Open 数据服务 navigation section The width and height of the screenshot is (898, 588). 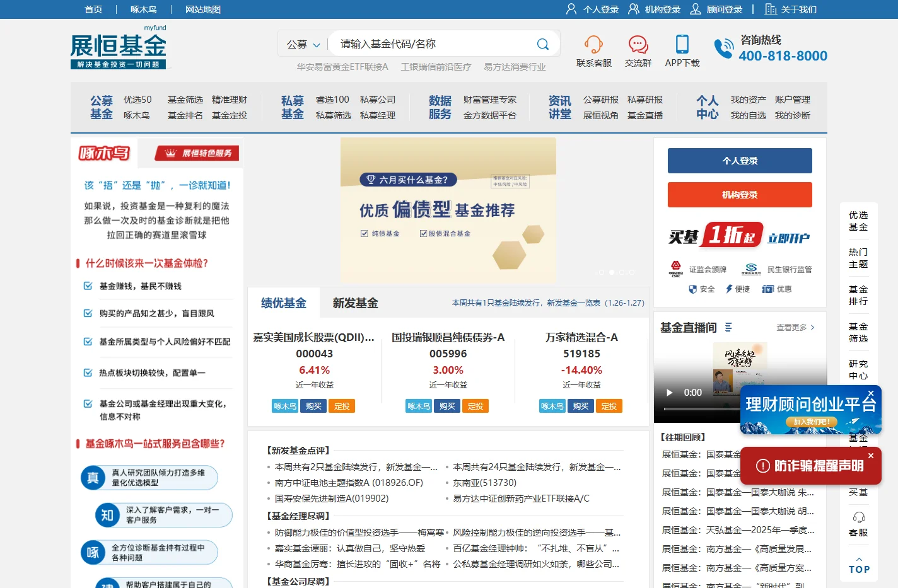(440, 107)
